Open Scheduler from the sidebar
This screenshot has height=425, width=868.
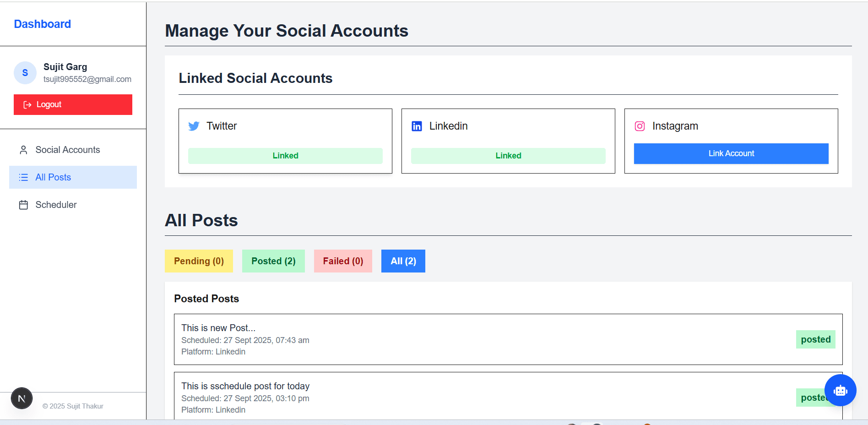[x=56, y=205]
